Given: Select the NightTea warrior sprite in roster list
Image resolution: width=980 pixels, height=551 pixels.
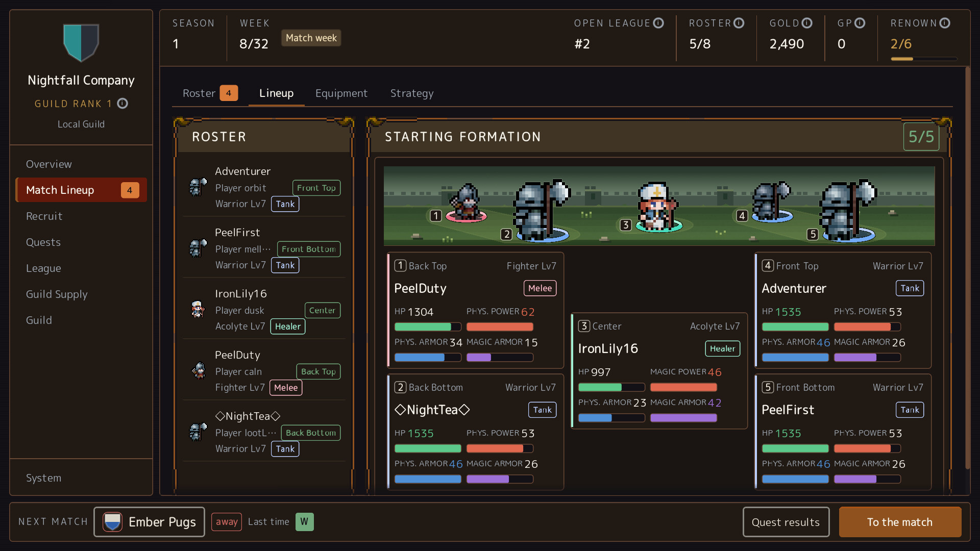Looking at the screenshot, I should [198, 432].
